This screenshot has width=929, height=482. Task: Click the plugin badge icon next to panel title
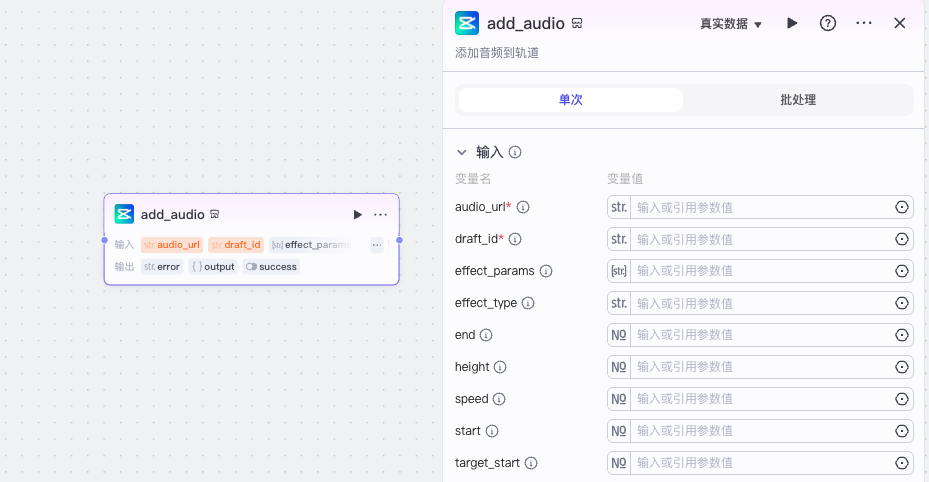(577, 23)
